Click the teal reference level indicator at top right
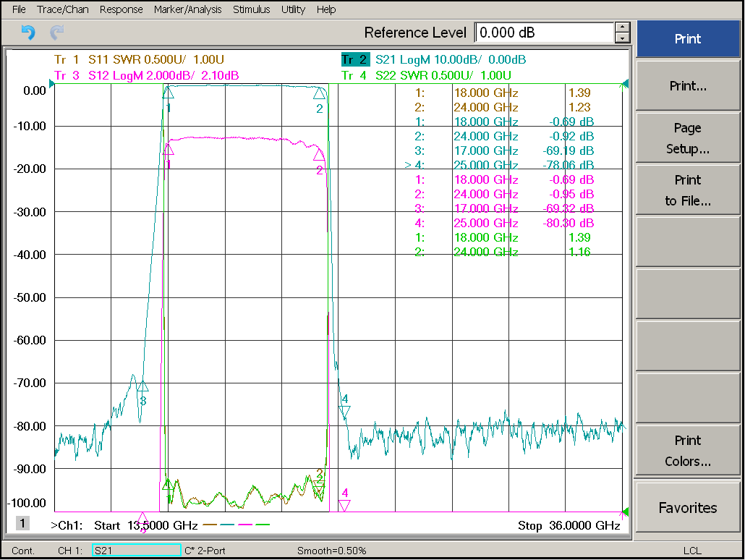The width and height of the screenshot is (745, 560). click(x=625, y=84)
